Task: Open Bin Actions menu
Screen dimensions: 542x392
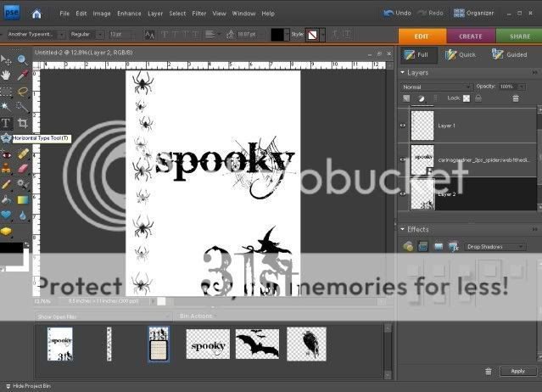Action: (197, 316)
